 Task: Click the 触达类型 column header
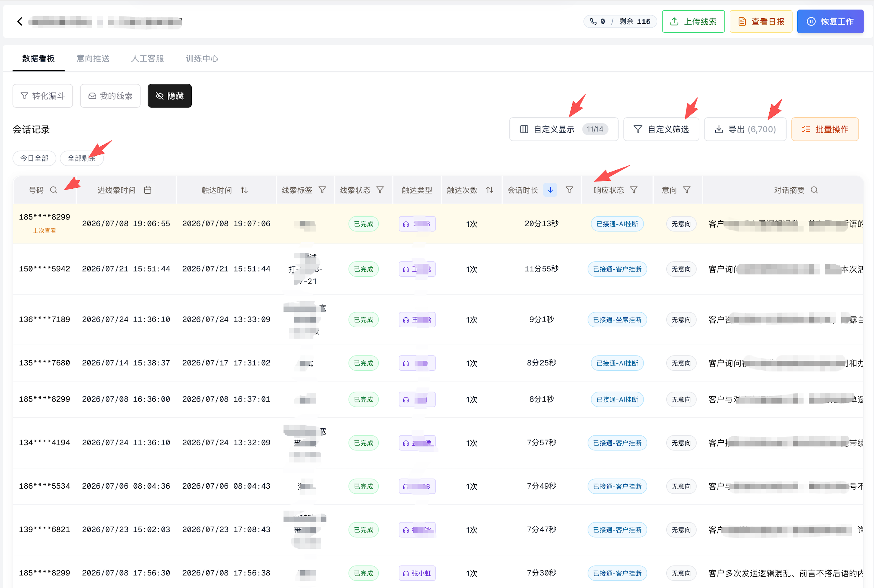pos(417,190)
